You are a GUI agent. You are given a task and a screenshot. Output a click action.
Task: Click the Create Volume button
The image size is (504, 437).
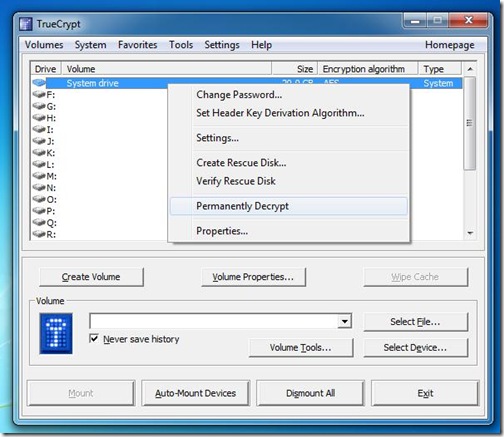pyautogui.click(x=91, y=277)
